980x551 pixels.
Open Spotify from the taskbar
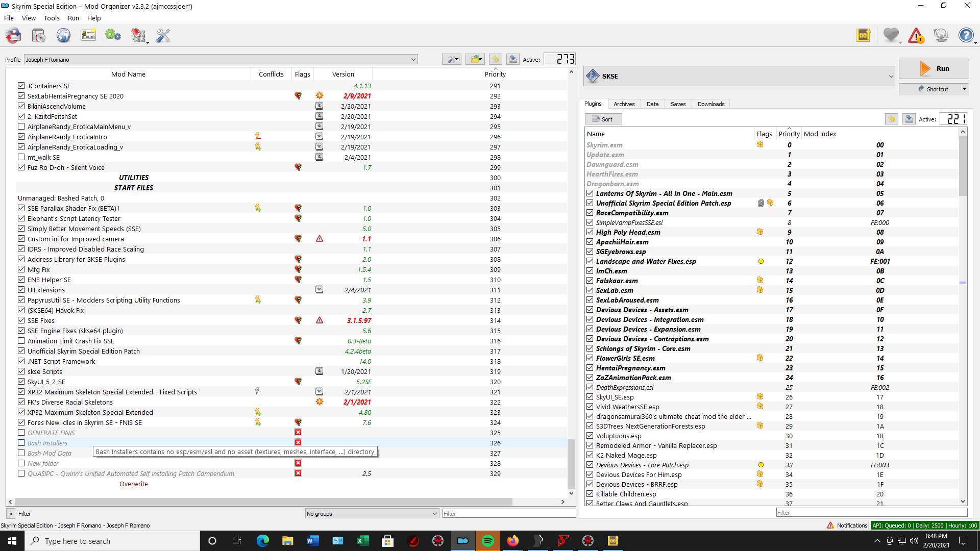487,541
